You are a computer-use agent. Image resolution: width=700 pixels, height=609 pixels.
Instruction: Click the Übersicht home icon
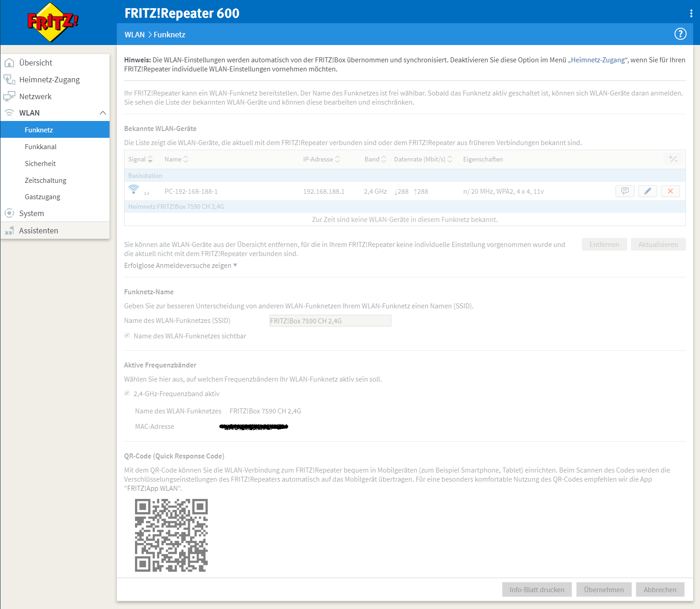[9, 63]
